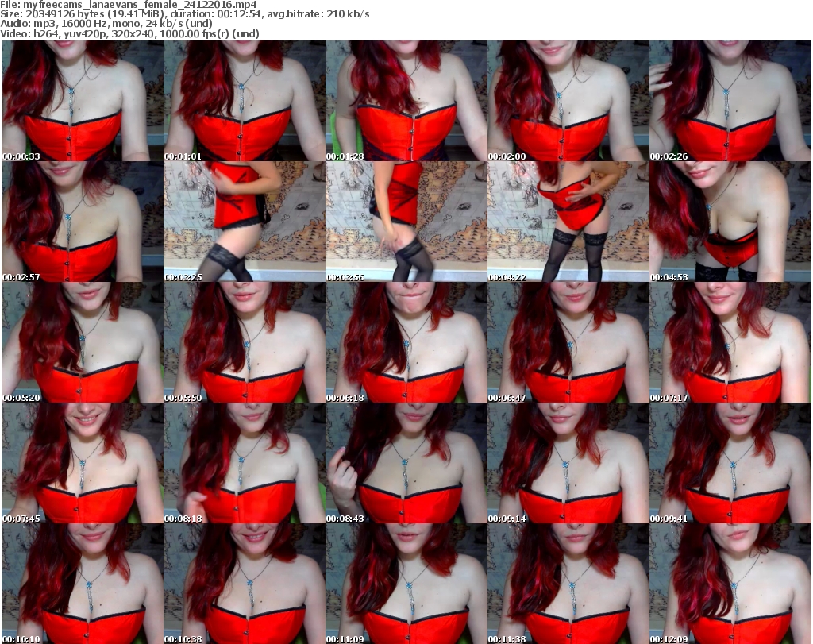This screenshot has width=813, height=644.
Task: Select the frame marked 00:08:18
Action: coord(245,463)
